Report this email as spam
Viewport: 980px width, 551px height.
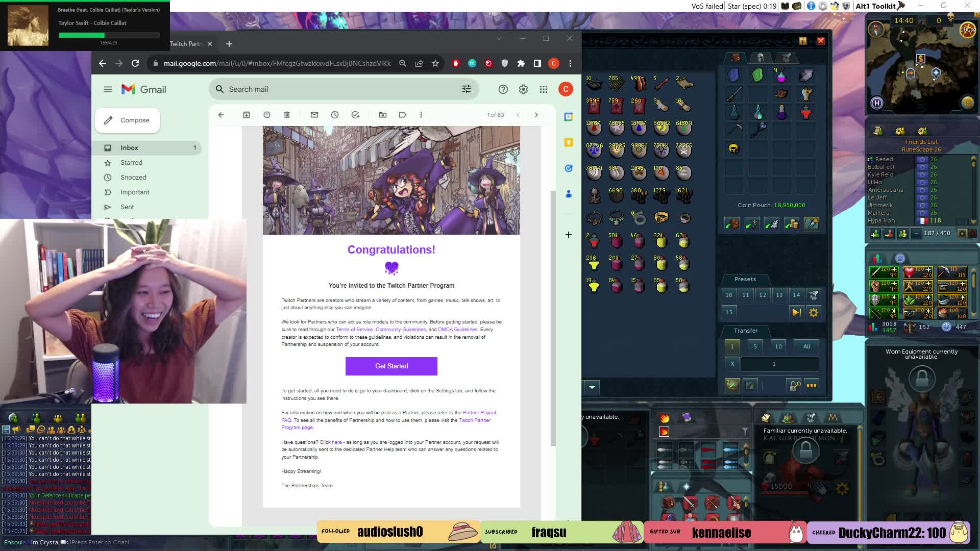(x=267, y=115)
